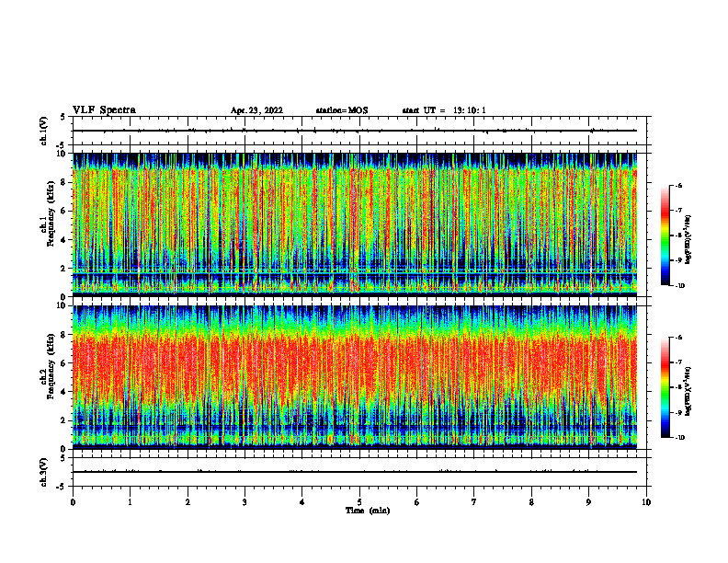Click time axis tick label "10"
This screenshot has width=728, height=563.
tap(646, 502)
